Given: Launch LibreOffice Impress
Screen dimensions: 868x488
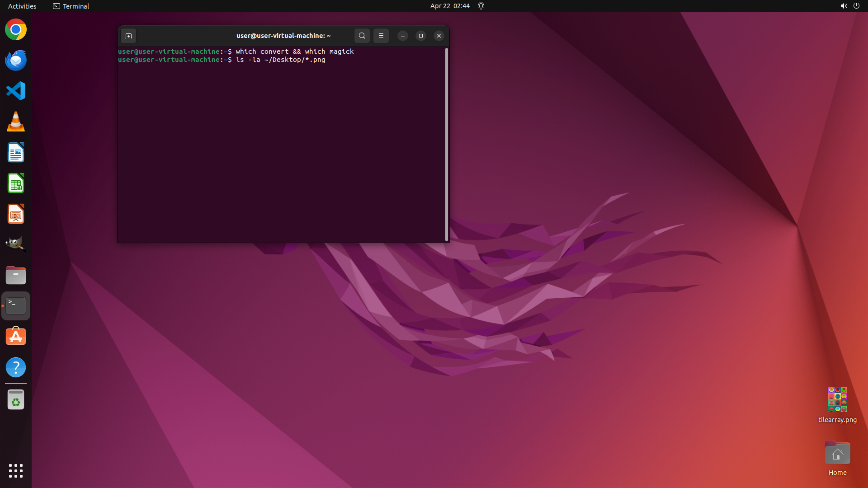Looking at the screenshot, I should tap(16, 214).
